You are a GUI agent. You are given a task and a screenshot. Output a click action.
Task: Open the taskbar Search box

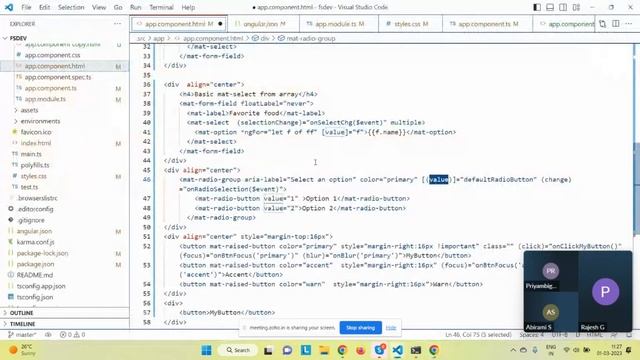click(238, 350)
